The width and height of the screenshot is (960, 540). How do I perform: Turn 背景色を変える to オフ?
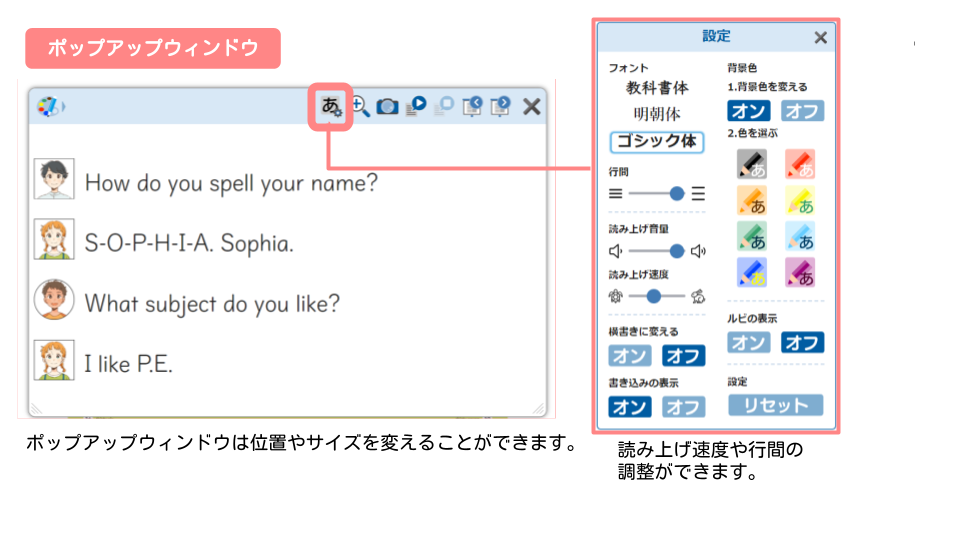click(x=803, y=110)
